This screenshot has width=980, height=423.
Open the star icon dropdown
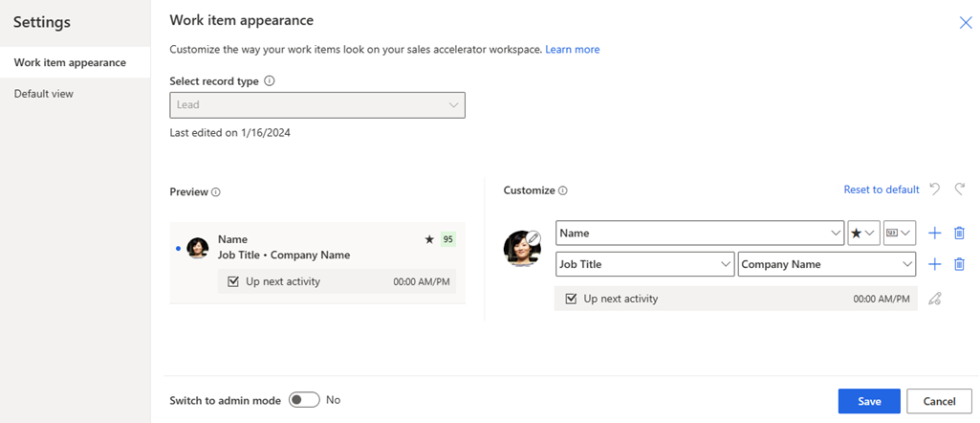click(x=863, y=233)
